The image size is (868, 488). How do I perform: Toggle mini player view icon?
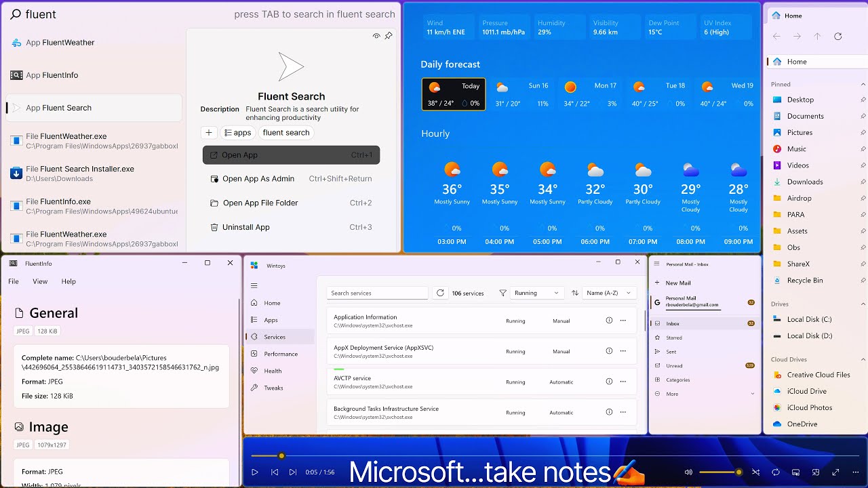[816, 472]
